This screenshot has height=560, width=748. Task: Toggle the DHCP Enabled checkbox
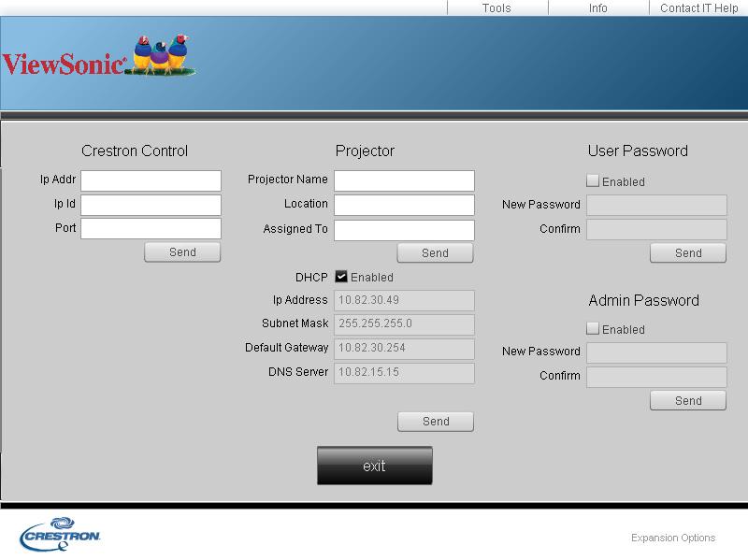341,277
